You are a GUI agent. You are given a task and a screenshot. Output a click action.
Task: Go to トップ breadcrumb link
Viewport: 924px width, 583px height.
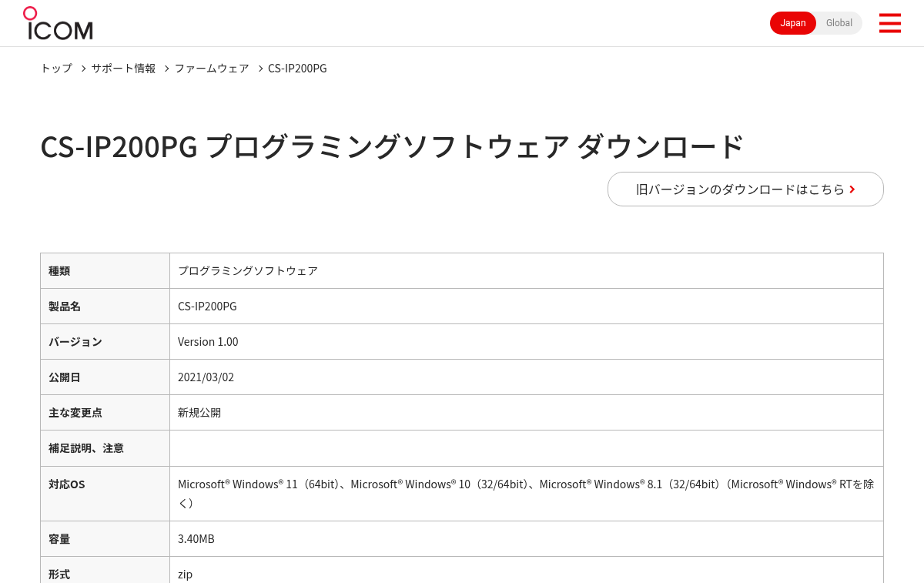click(x=56, y=68)
